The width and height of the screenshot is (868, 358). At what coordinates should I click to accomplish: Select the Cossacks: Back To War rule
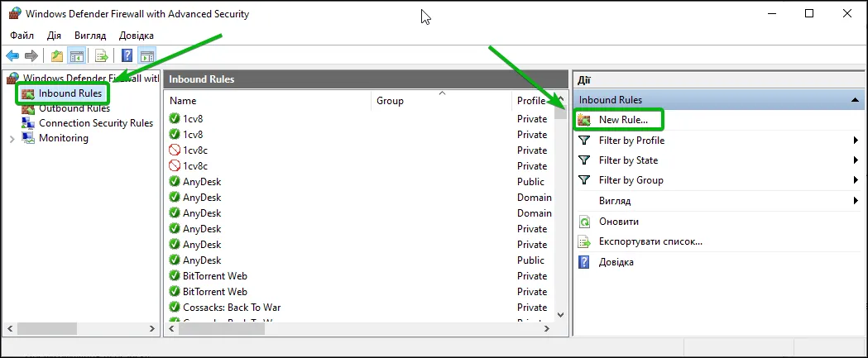tap(232, 307)
